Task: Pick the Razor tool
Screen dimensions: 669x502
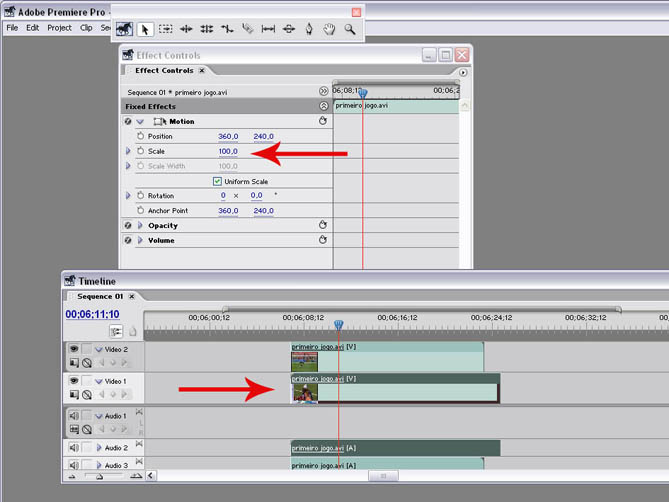Action: [x=248, y=30]
